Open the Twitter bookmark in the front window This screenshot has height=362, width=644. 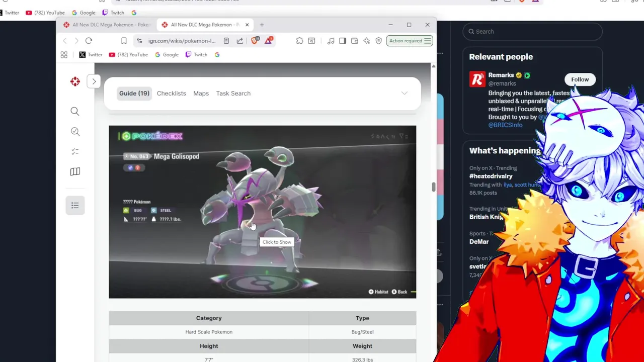91,55
